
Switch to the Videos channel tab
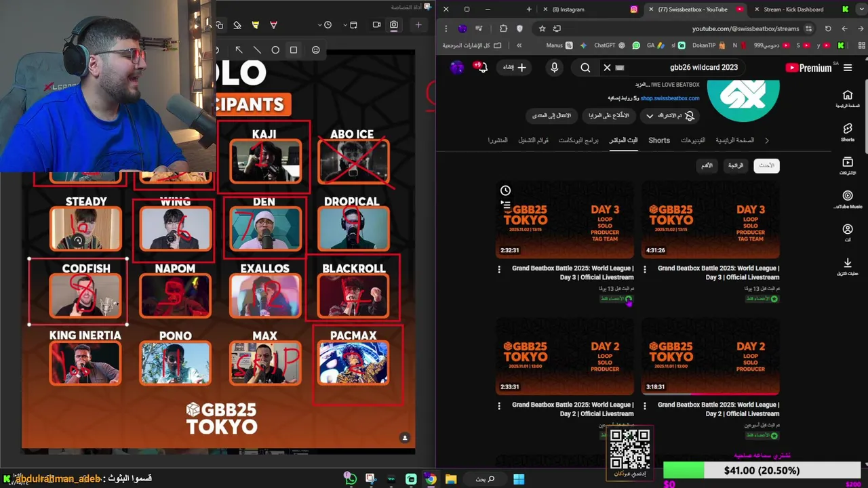692,140
